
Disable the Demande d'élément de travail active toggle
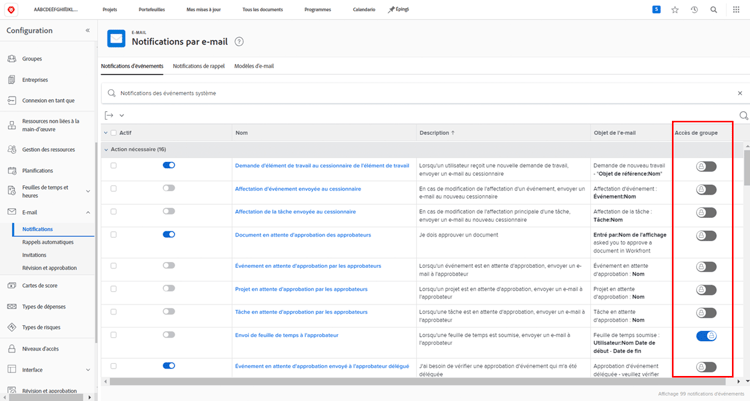click(168, 165)
